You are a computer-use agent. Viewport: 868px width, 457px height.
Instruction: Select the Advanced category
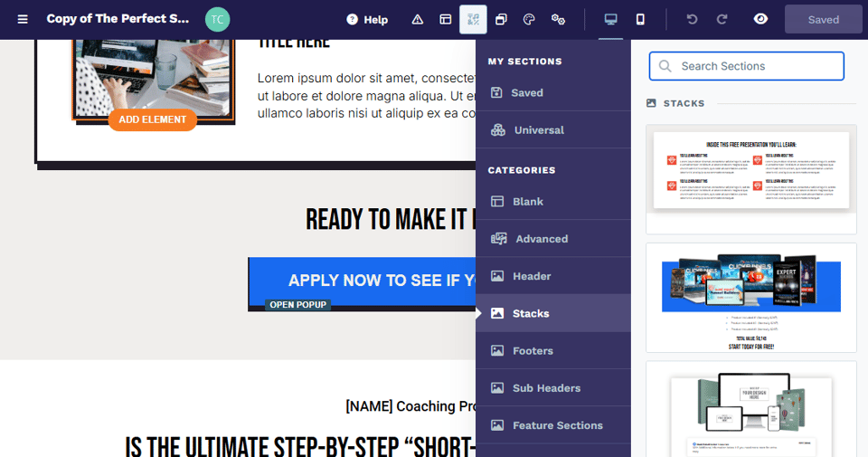click(553, 239)
